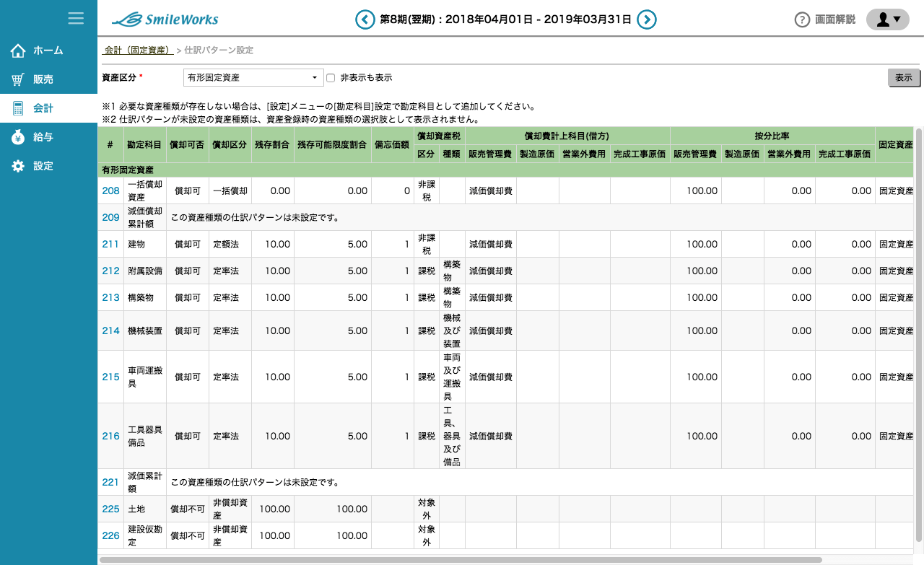Go to next fiscal period arrow

point(647,19)
